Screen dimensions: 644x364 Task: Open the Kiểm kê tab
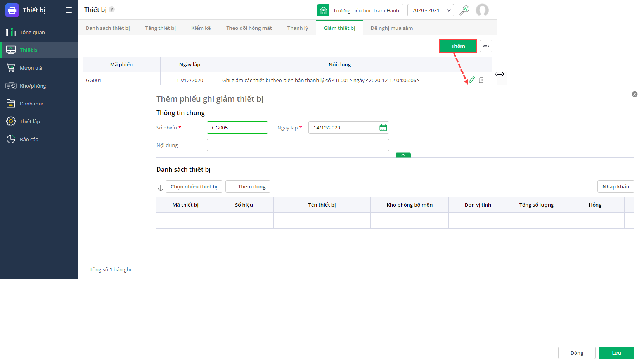[x=201, y=28]
